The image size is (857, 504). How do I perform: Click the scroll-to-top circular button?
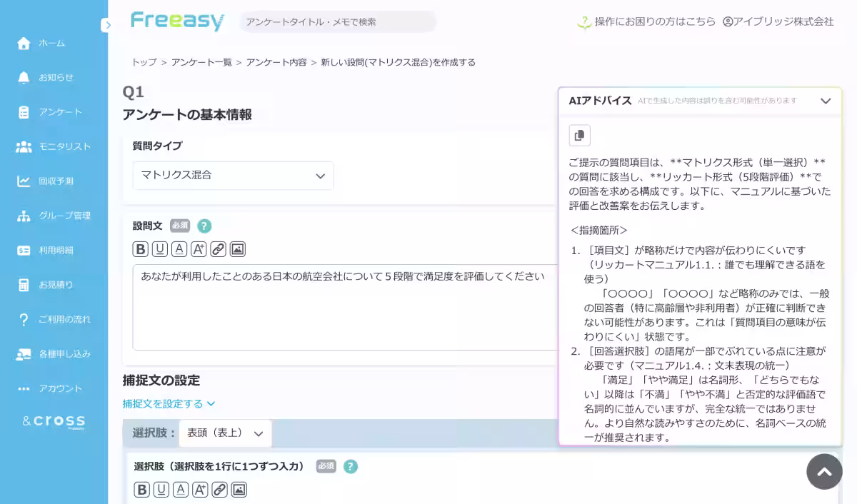click(824, 472)
